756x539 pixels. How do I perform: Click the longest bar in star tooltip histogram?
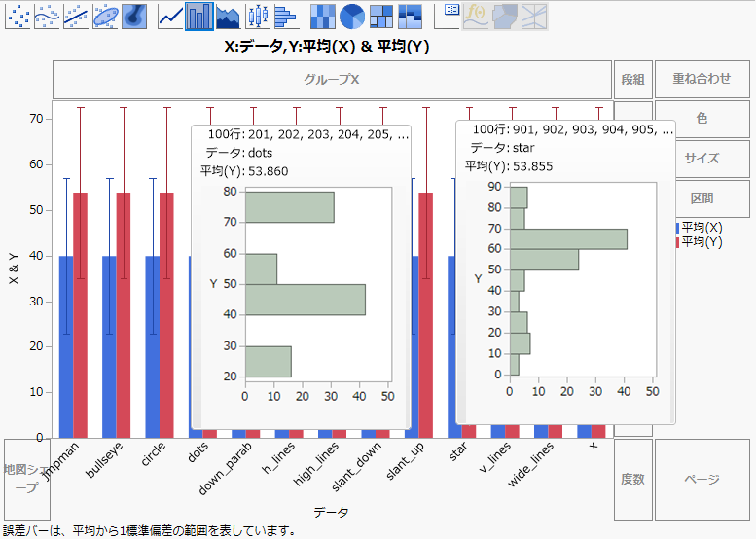point(568,239)
